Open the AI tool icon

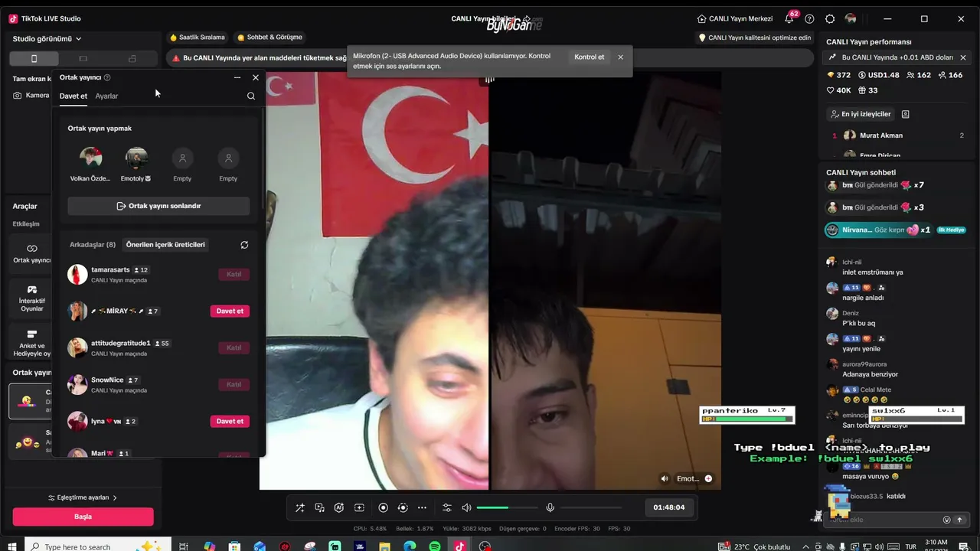pyautogui.click(x=339, y=507)
